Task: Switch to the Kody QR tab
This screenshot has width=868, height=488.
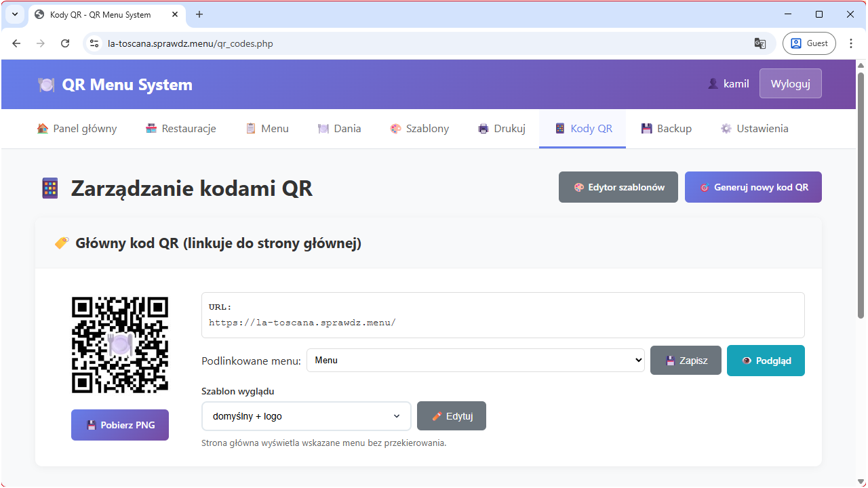Action: (582, 128)
